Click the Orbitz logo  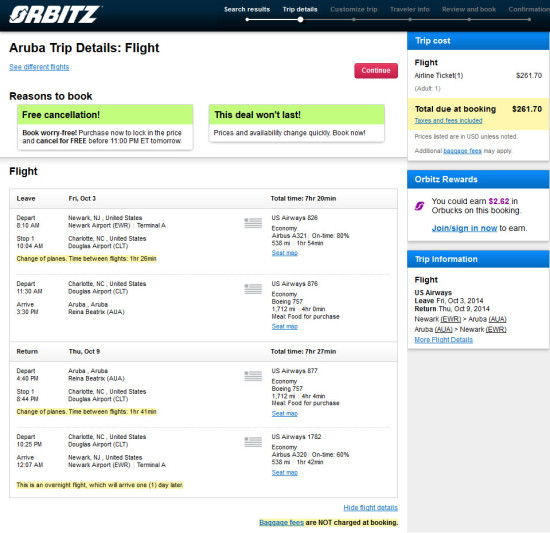tap(55, 15)
